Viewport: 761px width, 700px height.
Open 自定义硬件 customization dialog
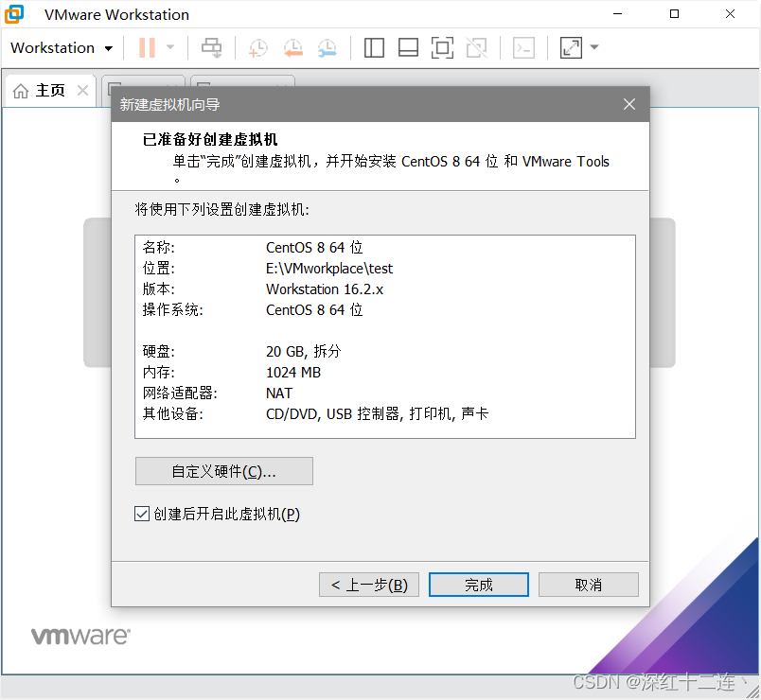point(223,470)
